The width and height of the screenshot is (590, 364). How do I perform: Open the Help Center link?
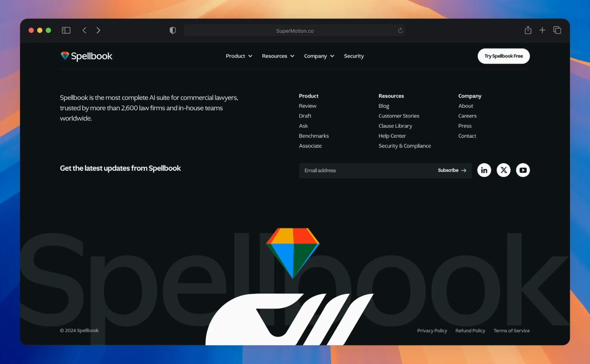click(x=392, y=136)
